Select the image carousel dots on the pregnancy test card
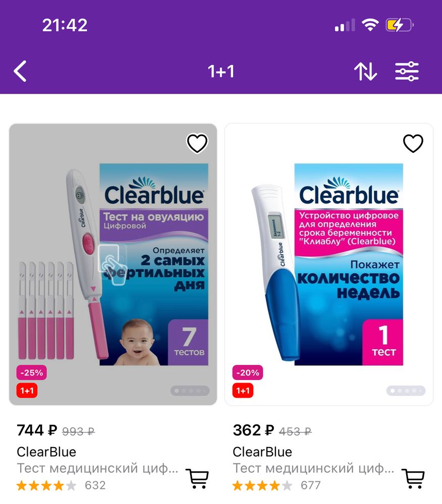The height and width of the screenshot is (504, 442). click(406, 391)
